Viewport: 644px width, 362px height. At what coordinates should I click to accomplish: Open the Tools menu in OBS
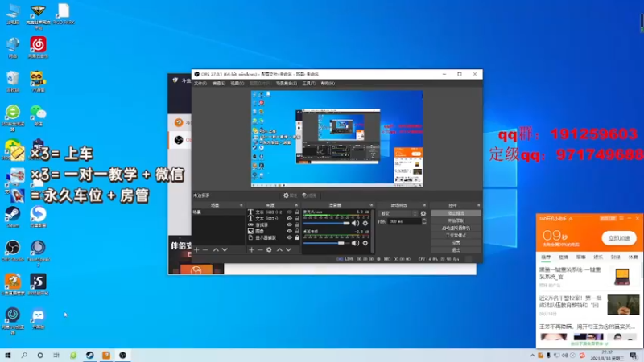[309, 84]
